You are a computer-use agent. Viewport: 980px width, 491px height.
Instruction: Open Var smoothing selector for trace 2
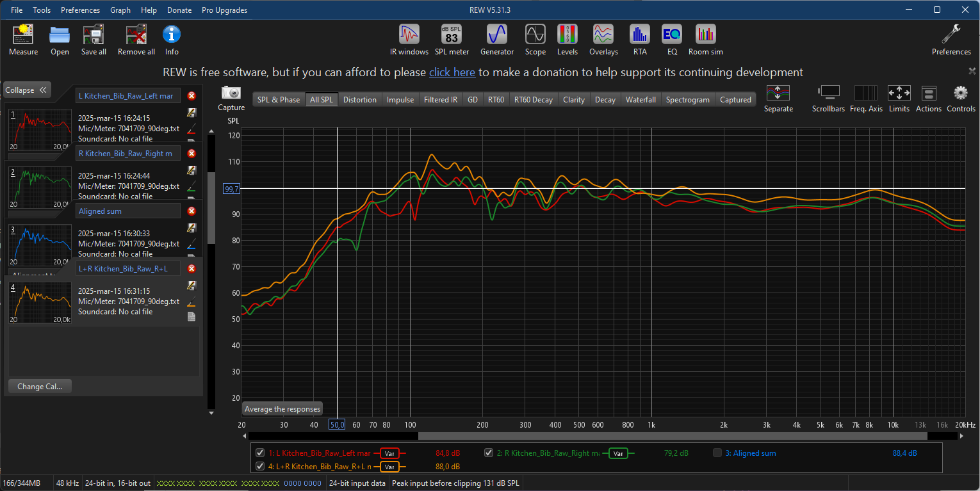pos(618,453)
